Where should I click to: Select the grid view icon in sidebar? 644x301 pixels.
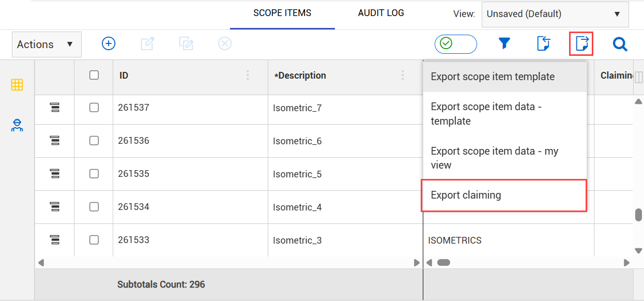(x=17, y=85)
